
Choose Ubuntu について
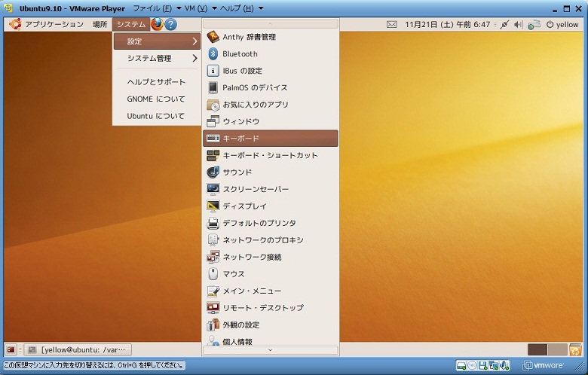(157, 116)
